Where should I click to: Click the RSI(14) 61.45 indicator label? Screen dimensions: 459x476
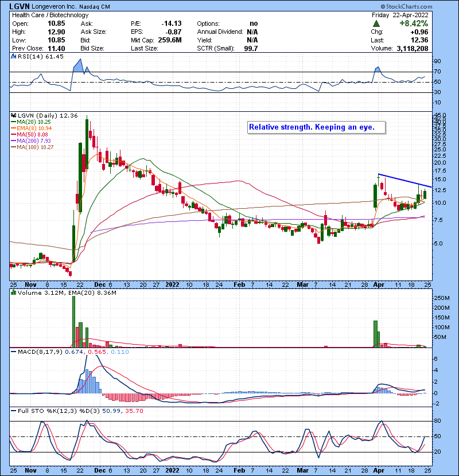coord(41,56)
